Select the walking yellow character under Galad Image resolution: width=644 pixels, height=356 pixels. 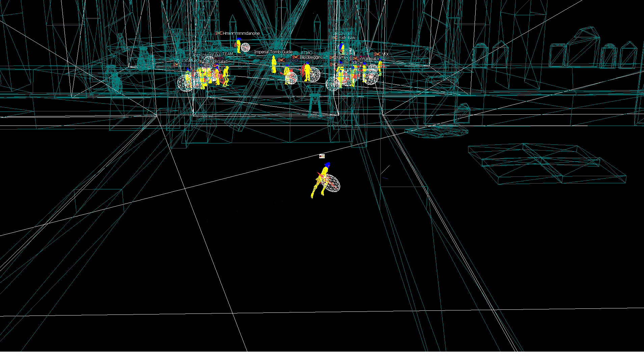(225, 76)
